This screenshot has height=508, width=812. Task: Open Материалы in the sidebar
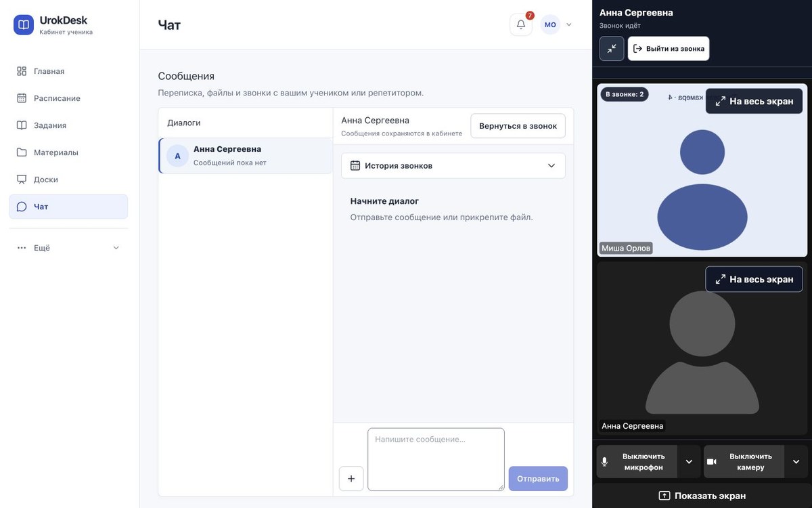coord(68,152)
